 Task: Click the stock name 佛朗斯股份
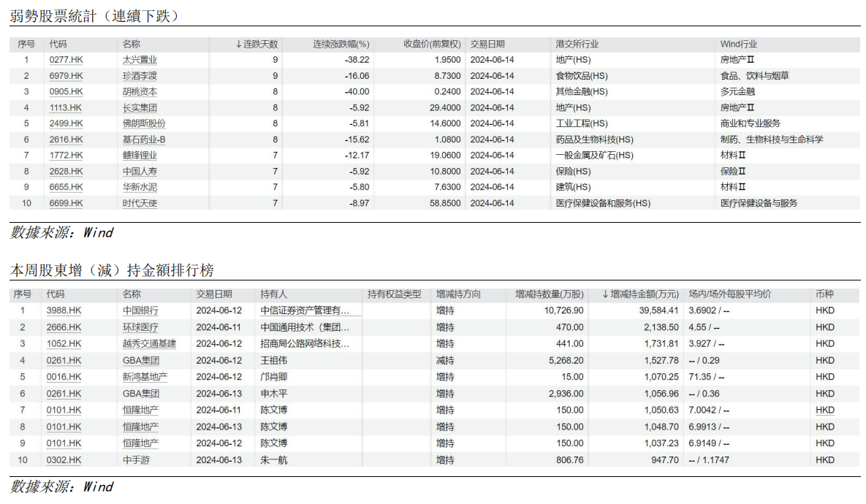pos(143,123)
